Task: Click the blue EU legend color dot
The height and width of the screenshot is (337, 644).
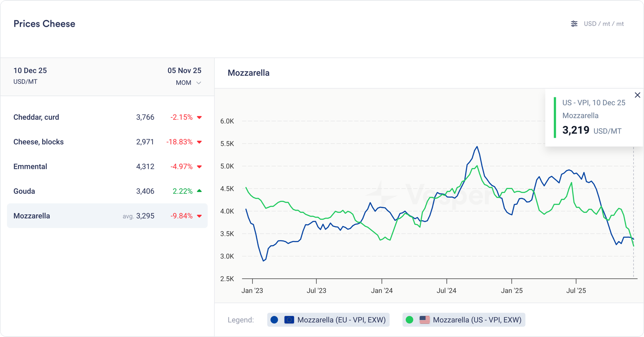Action: click(x=275, y=320)
